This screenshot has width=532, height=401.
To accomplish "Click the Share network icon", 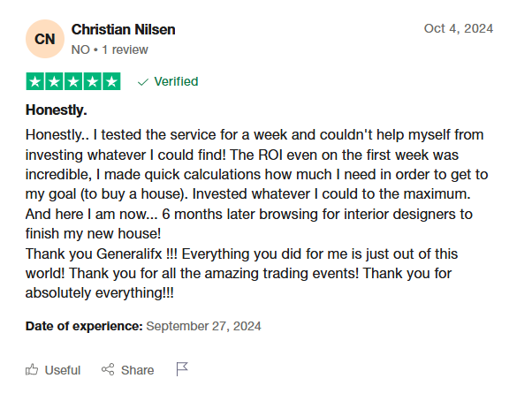I will [x=108, y=369].
